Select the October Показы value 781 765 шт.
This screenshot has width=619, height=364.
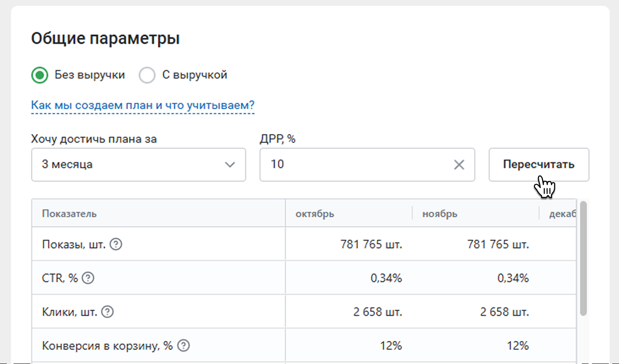coord(371,244)
